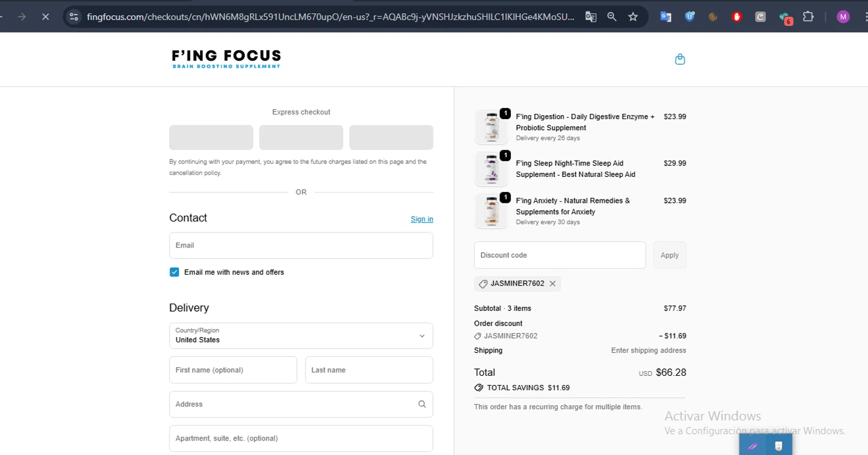Image resolution: width=868 pixels, height=455 pixels.
Task: Click the white icon in the bottom widget
Action: 778,446
